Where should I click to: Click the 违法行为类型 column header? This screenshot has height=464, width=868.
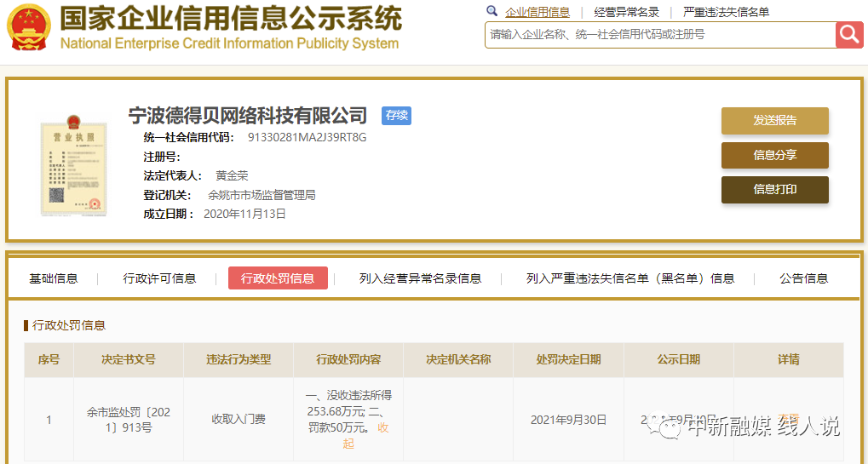pos(239,360)
